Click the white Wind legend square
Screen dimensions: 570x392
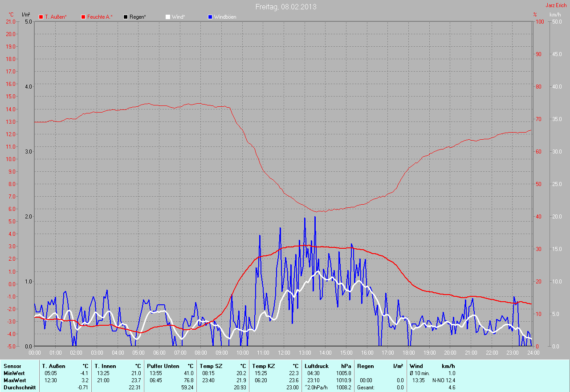click(168, 17)
